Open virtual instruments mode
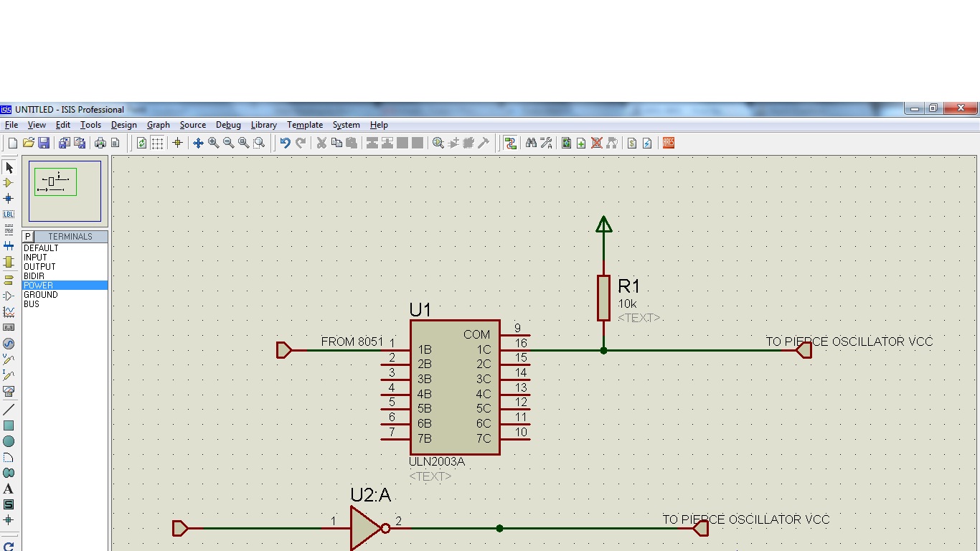 [9, 391]
